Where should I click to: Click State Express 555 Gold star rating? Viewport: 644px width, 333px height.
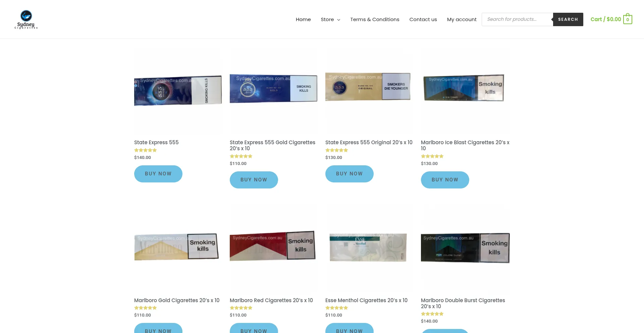[x=241, y=156]
